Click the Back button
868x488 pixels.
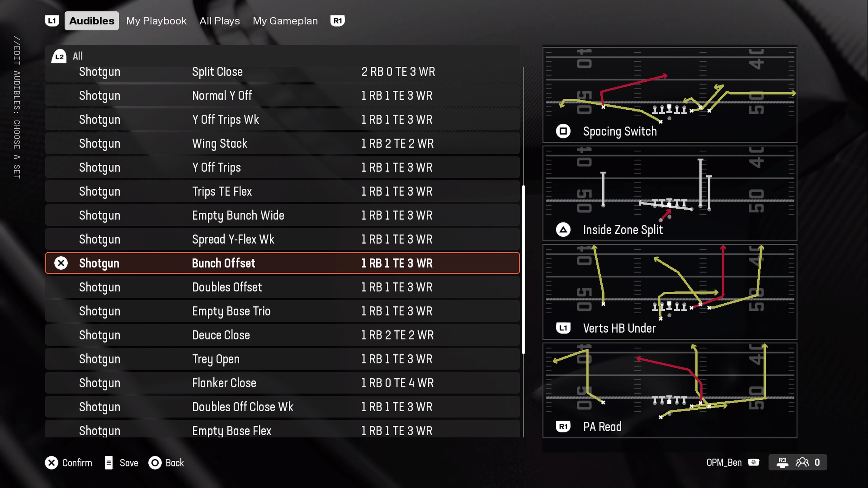[x=167, y=462]
